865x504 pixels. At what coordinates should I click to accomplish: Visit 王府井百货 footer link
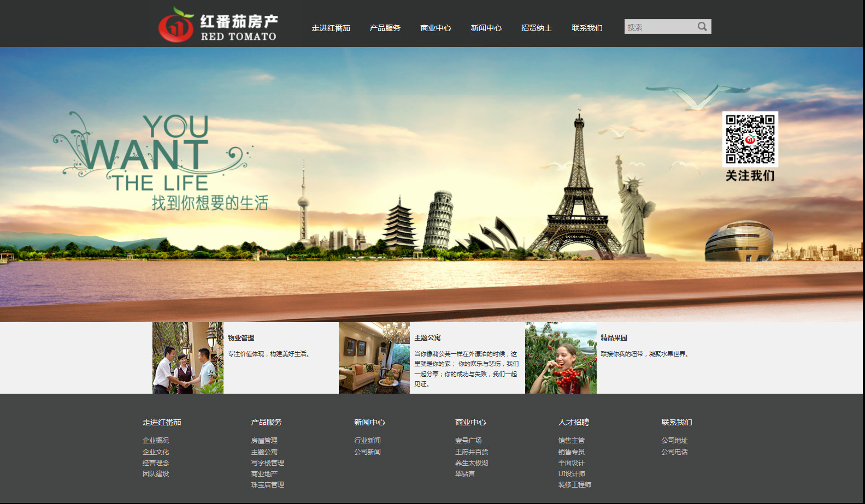472,452
